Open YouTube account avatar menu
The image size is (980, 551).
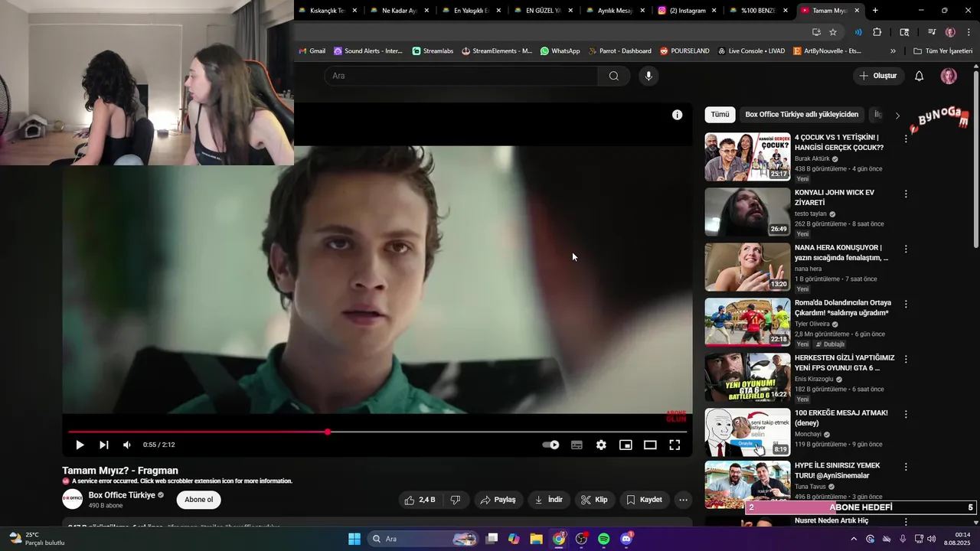pyautogui.click(x=949, y=76)
